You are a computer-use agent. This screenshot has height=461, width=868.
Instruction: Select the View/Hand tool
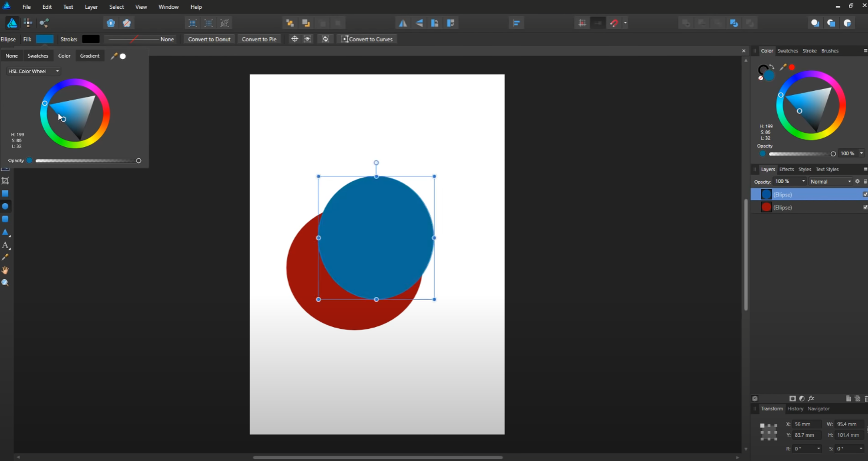click(x=5, y=270)
